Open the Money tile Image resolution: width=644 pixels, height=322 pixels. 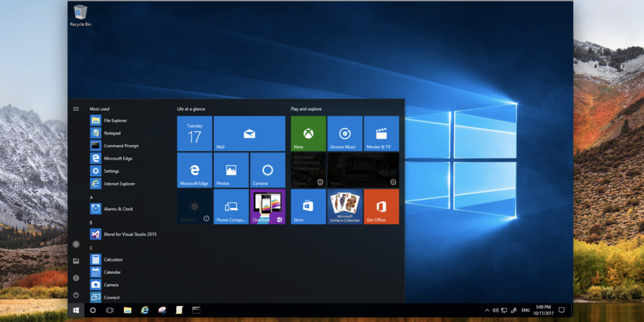[x=308, y=170]
